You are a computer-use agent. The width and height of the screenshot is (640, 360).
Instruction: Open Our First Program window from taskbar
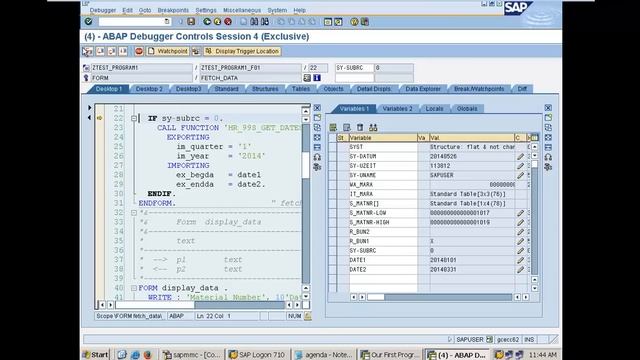coord(390,355)
